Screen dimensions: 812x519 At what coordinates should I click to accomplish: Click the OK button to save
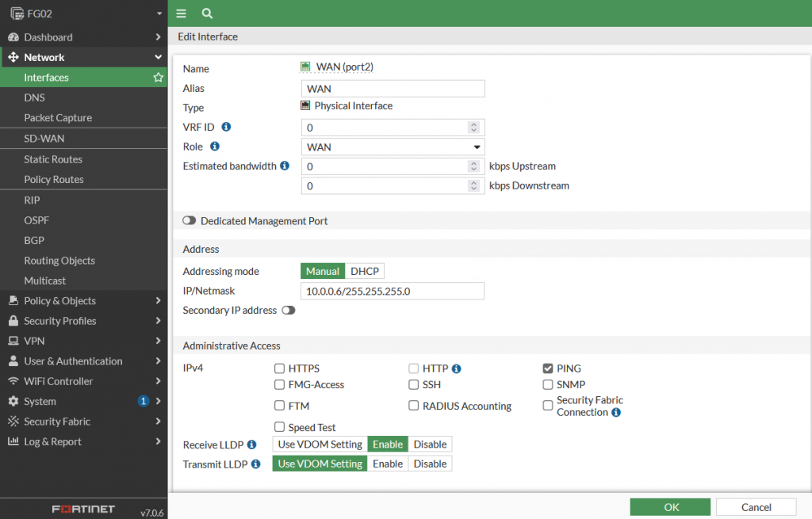670,507
